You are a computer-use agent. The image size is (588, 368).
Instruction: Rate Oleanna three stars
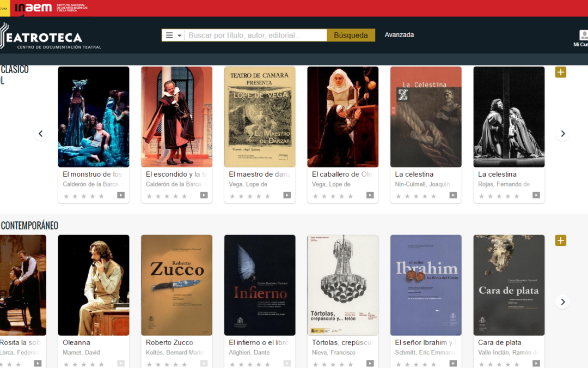click(x=84, y=365)
